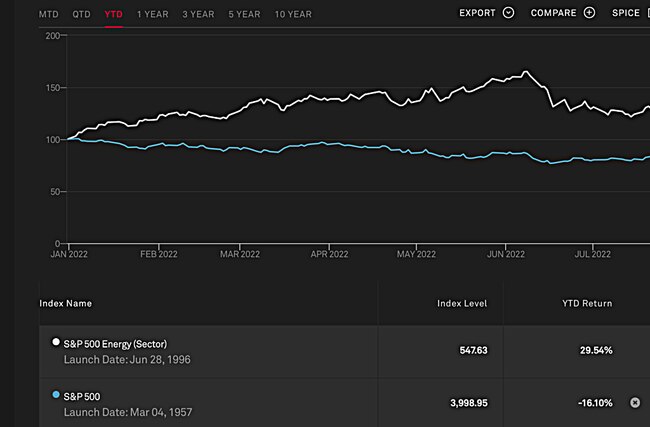Click Launch Date: Jun 28, 1996 text
Image resolution: width=650 pixels, height=427 pixels.
pyautogui.click(x=127, y=359)
